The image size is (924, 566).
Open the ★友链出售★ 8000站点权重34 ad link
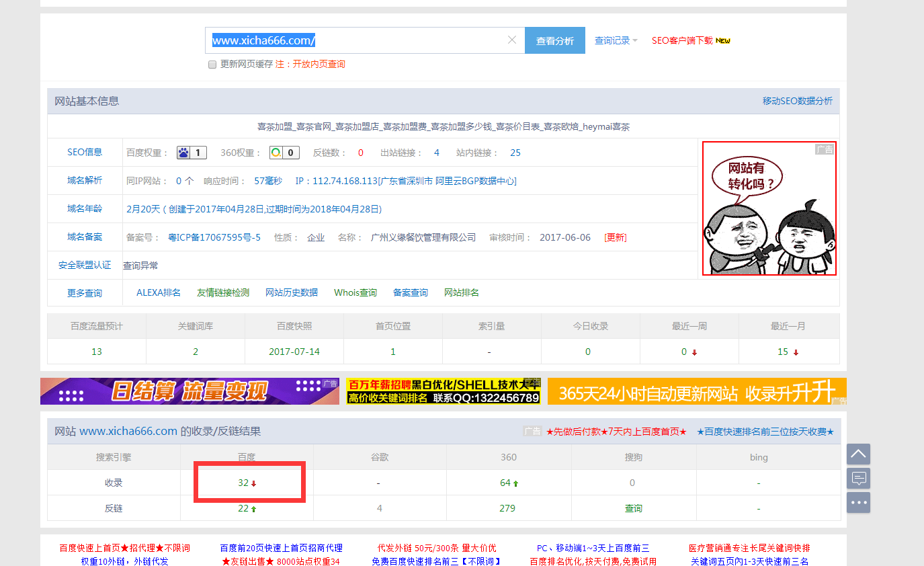[x=281, y=561]
